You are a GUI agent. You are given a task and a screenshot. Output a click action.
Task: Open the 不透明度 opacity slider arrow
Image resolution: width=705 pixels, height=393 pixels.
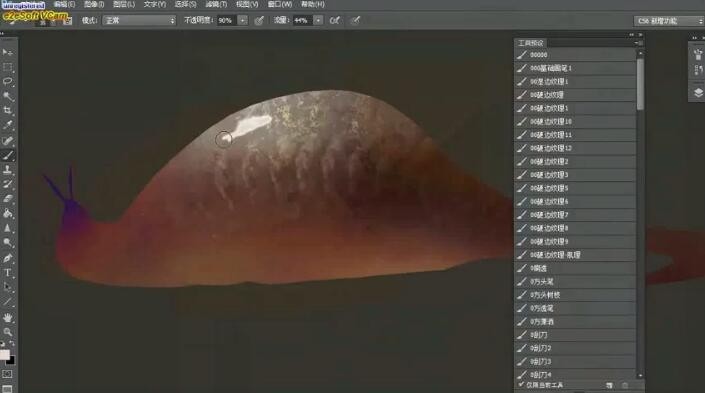point(242,20)
